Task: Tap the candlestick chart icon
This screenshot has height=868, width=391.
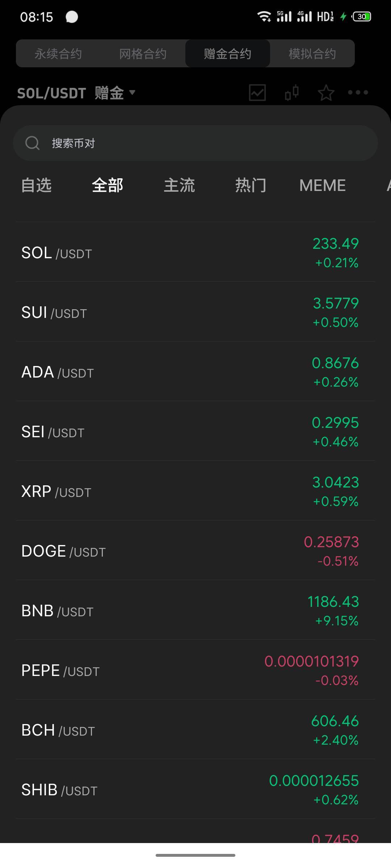Action: tap(291, 93)
